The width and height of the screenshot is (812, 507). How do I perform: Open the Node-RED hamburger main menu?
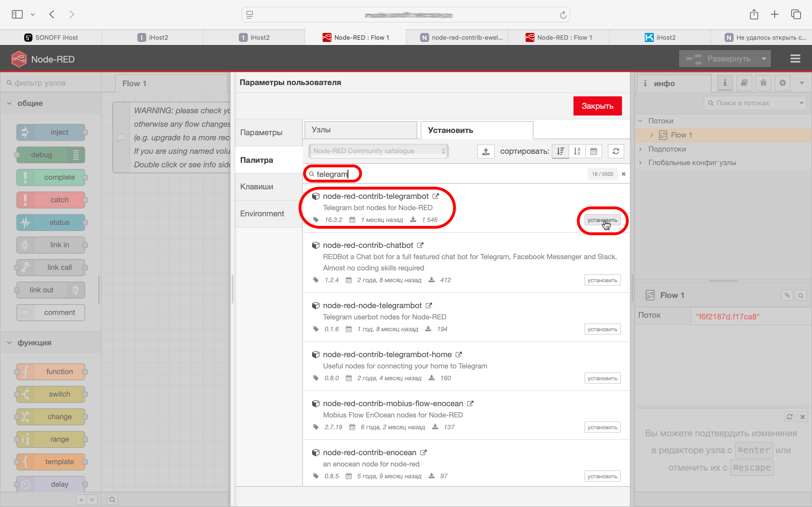pyautogui.click(x=795, y=59)
